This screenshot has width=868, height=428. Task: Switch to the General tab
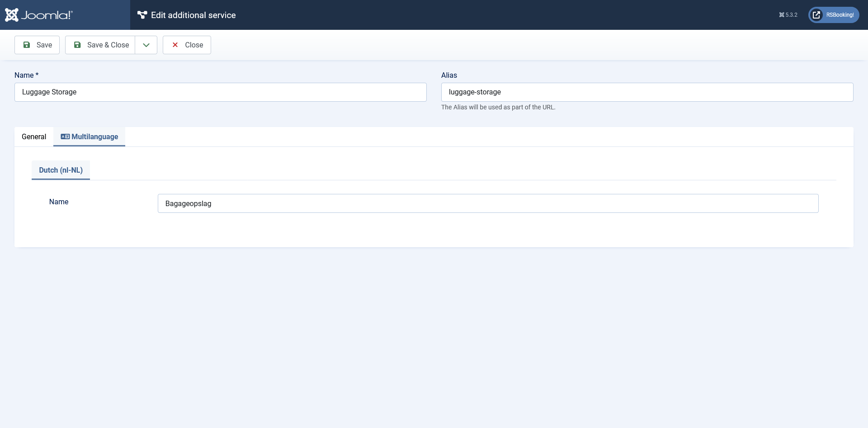[34, 136]
